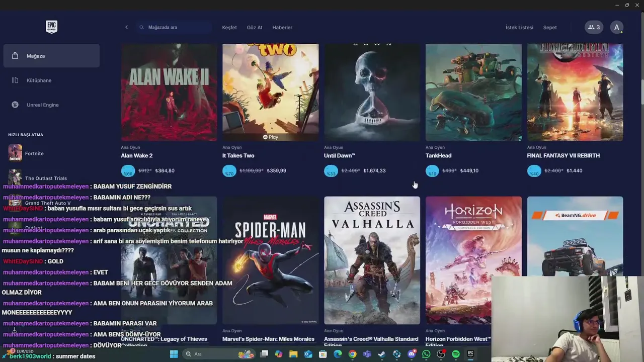Open Discord from the taskbar
The image size is (644, 362).
click(x=412, y=354)
